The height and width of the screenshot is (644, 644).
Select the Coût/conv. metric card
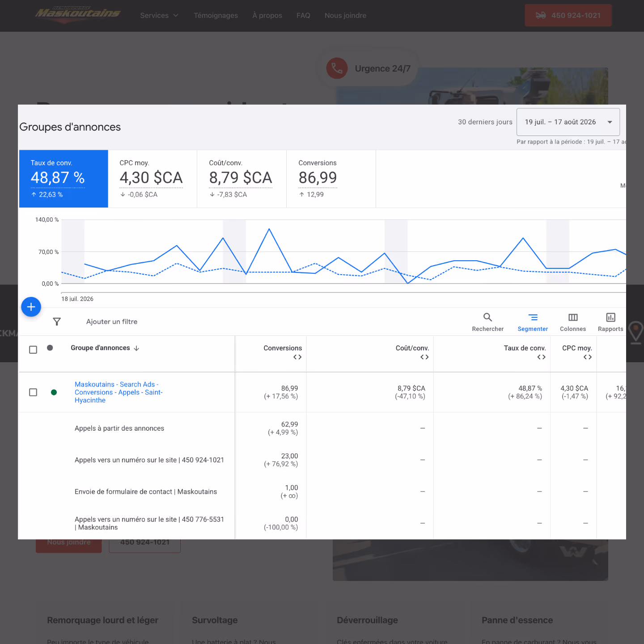[242, 179]
